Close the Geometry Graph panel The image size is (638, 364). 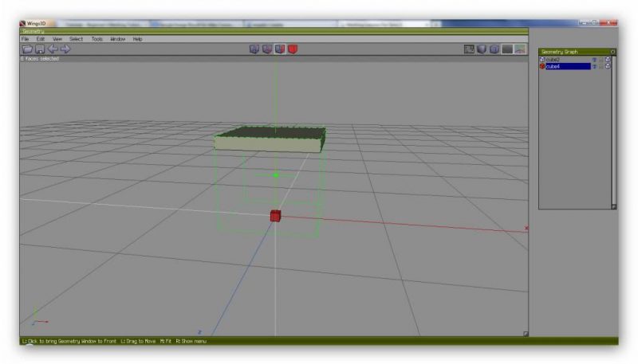(x=613, y=52)
